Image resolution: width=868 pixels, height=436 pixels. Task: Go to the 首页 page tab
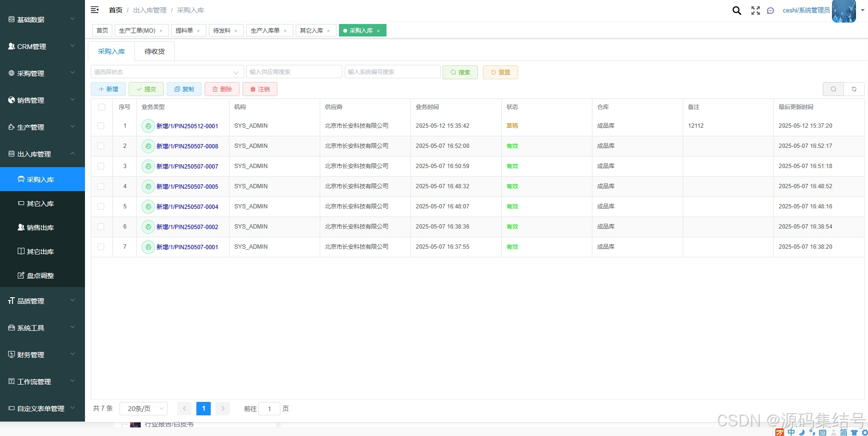click(x=102, y=31)
